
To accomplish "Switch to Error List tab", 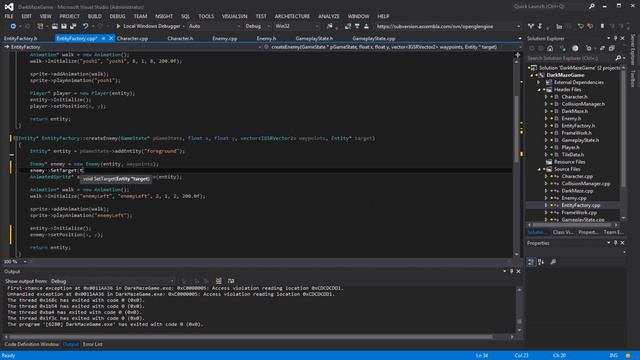I will (x=93, y=344).
